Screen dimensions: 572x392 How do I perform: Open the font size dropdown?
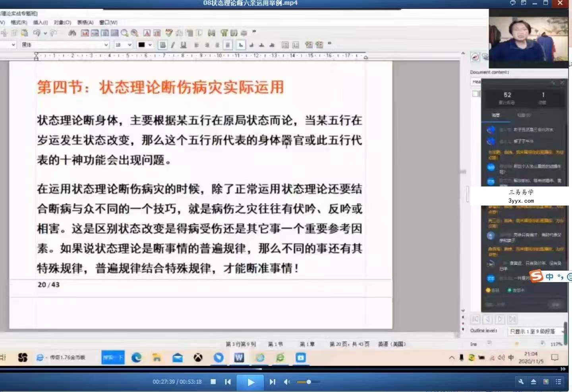click(x=129, y=45)
